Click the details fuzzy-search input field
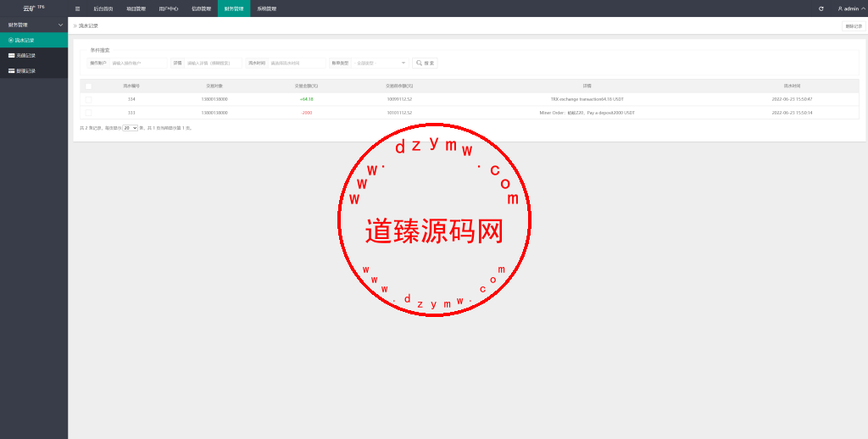868x439 pixels. (x=214, y=63)
